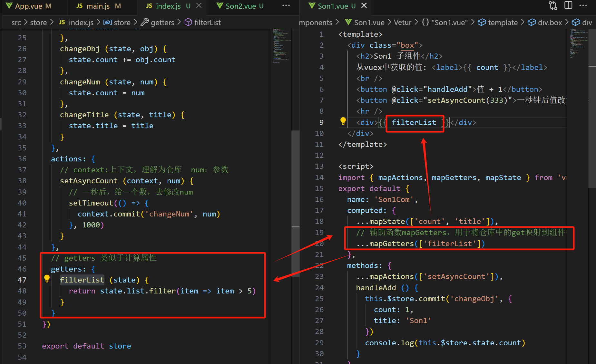Open right editor group more actions menu
Image resolution: width=596 pixels, height=364 pixels.
point(583,5)
